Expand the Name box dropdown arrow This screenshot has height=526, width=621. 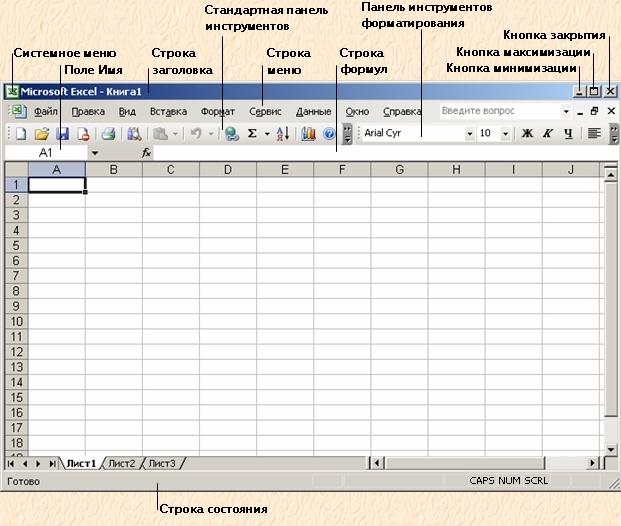[x=95, y=153]
